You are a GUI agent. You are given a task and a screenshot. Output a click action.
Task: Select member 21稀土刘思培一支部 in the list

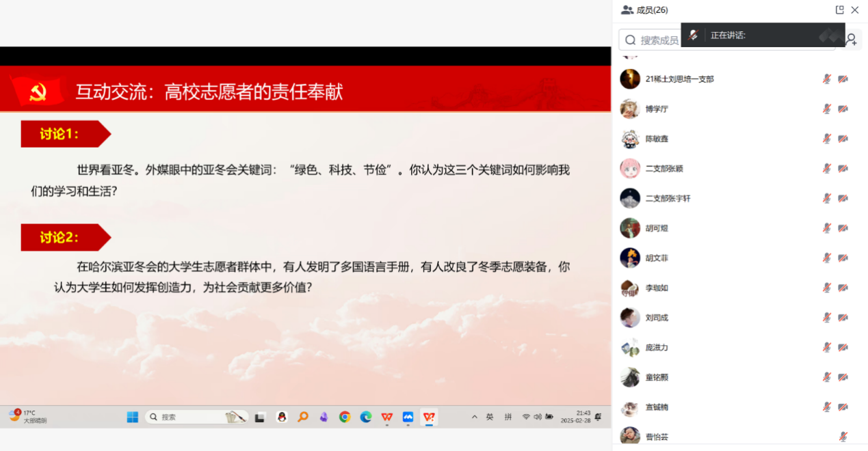[x=679, y=79]
